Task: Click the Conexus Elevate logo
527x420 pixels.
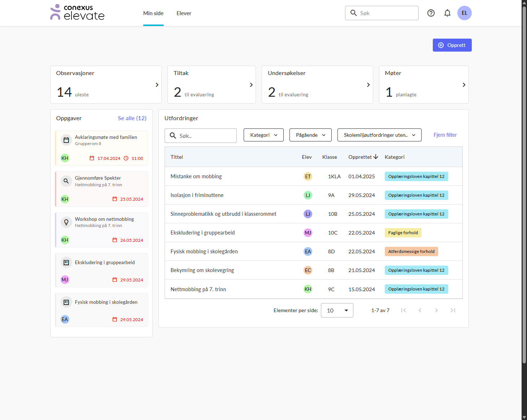Action: coord(77,13)
